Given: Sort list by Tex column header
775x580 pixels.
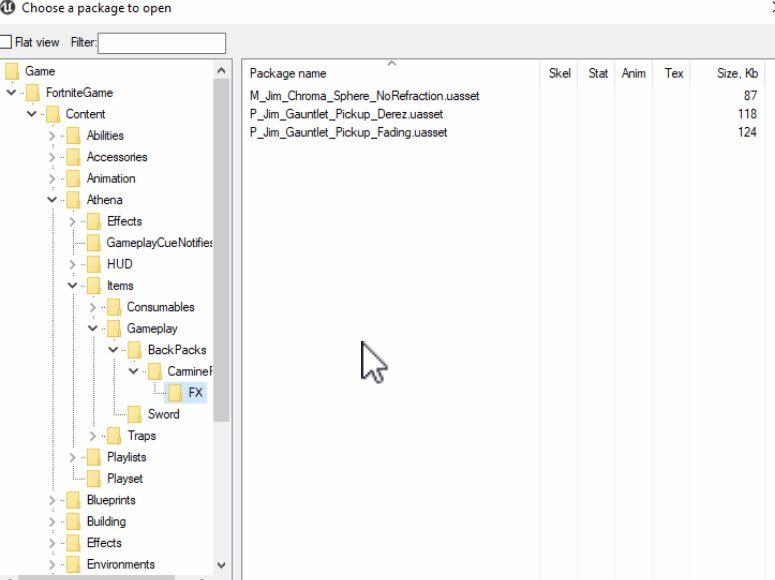Looking at the screenshot, I should [x=671, y=74].
